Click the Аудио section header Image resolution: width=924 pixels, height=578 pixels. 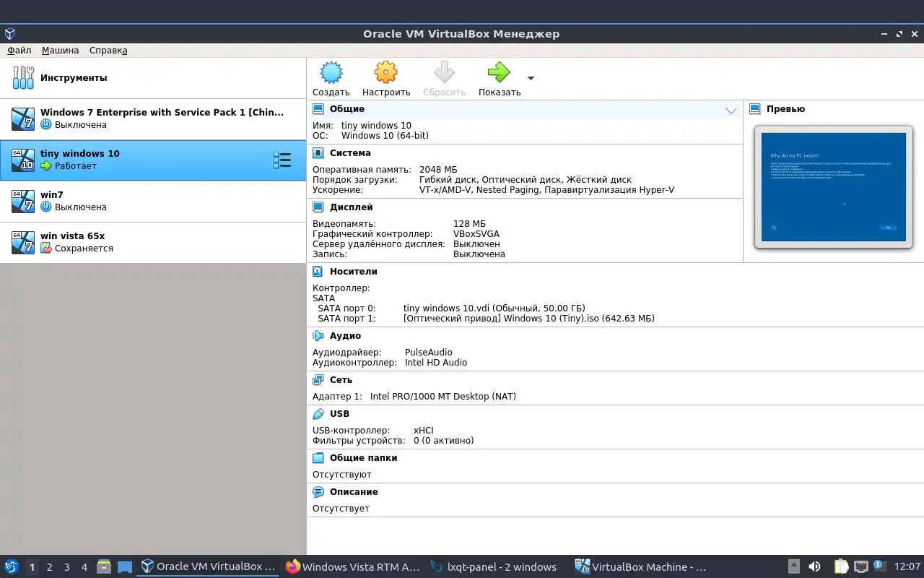tap(345, 336)
